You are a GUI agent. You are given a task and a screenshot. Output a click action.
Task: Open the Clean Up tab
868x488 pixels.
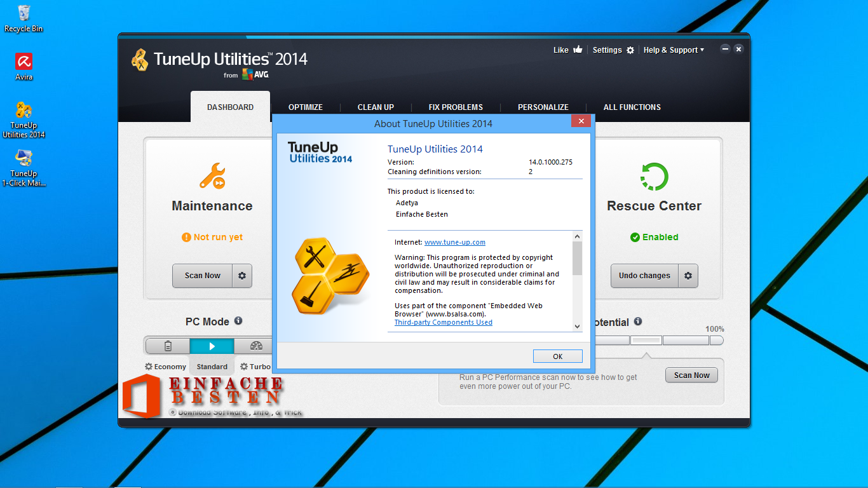(376, 107)
